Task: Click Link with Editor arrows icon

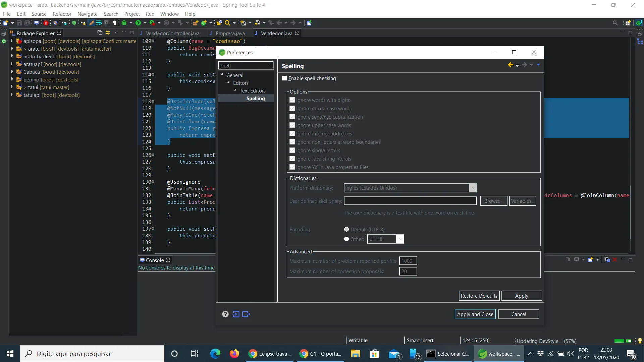Action: [108, 33]
